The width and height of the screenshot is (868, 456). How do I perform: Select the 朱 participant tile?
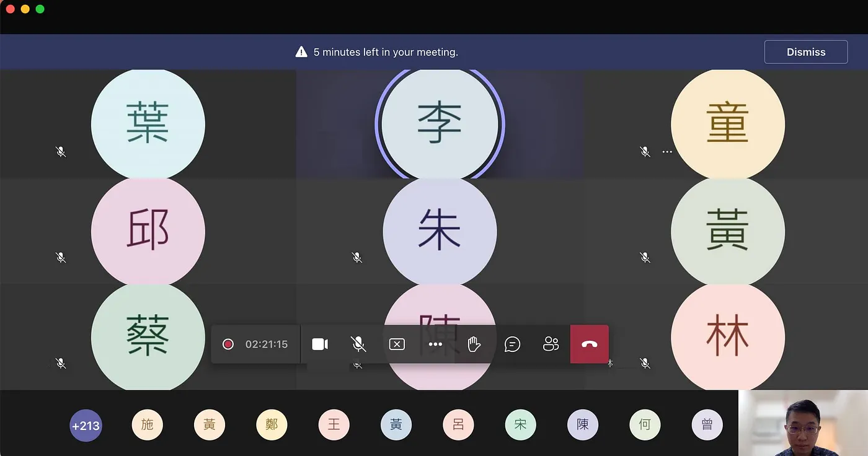(440, 232)
